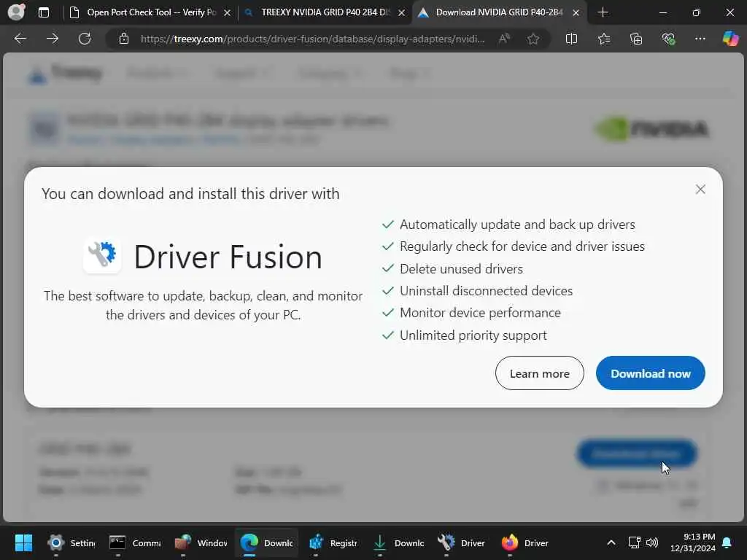Close the Open Port Check Tool tab
Viewport: 747px width, 560px height.
click(x=228, y=13)
